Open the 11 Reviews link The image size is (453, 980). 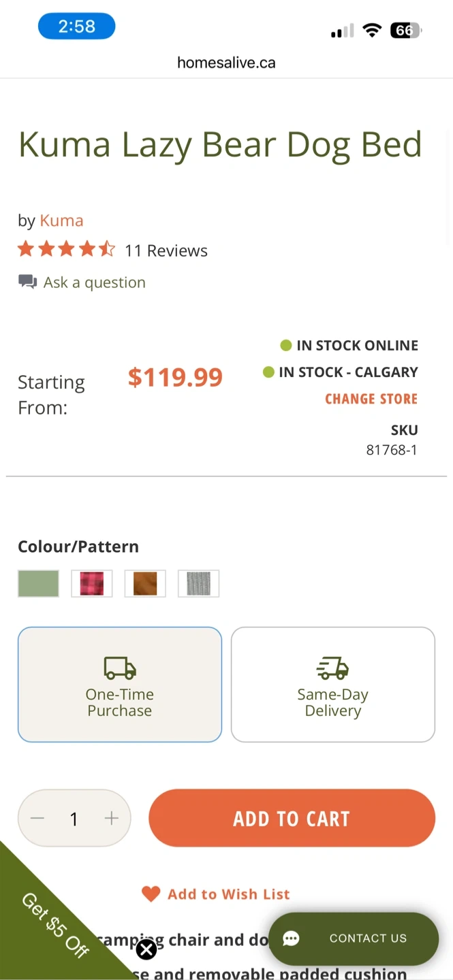click(x=166, y=250)
